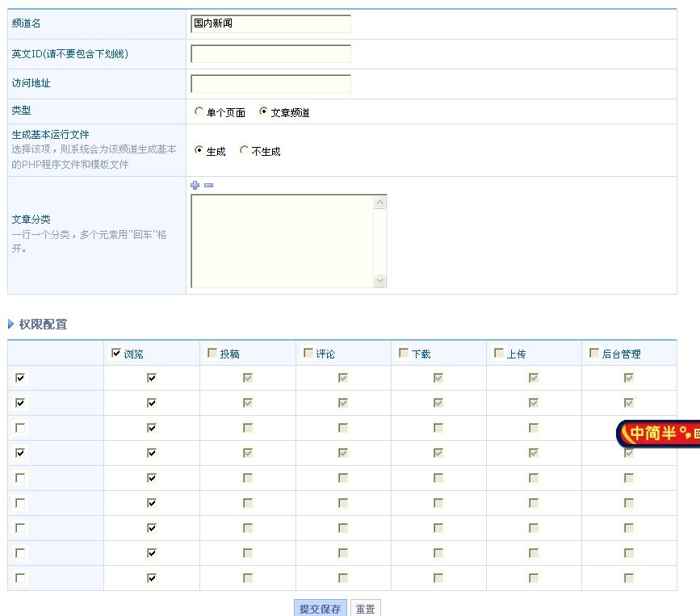Uncheck 浏览 checkbox in third permission row

[152, 428]
